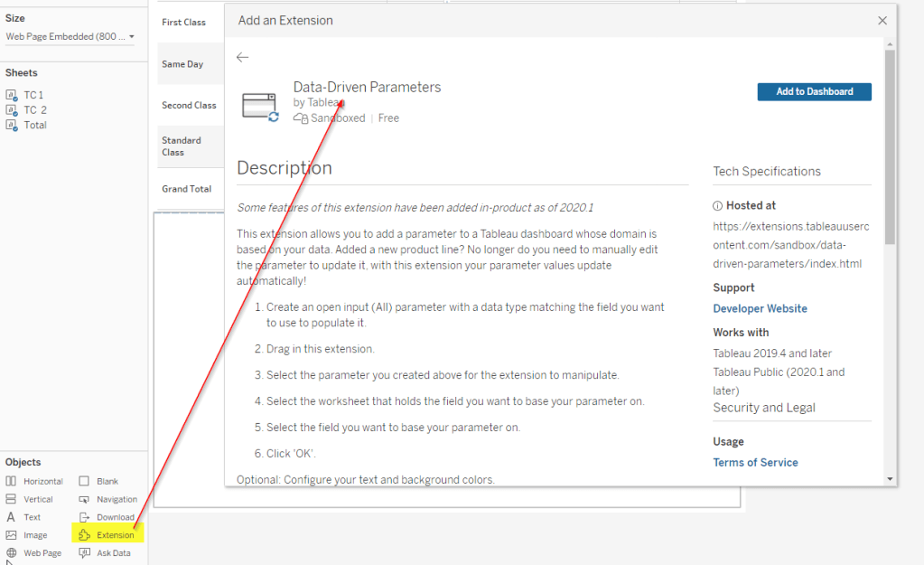
Task: Select the TC 2 sheet
Action: [x=35, y=110]
